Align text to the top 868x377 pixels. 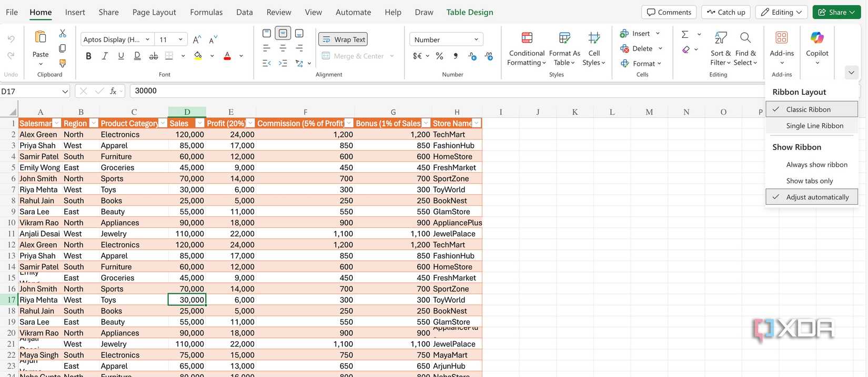point(267,34)
